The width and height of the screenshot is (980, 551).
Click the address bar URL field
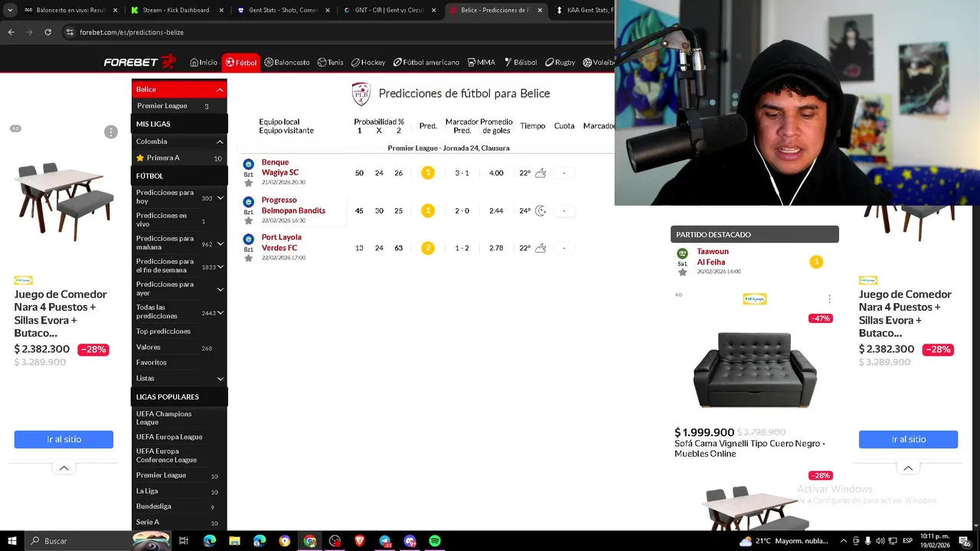coord(337,32)
